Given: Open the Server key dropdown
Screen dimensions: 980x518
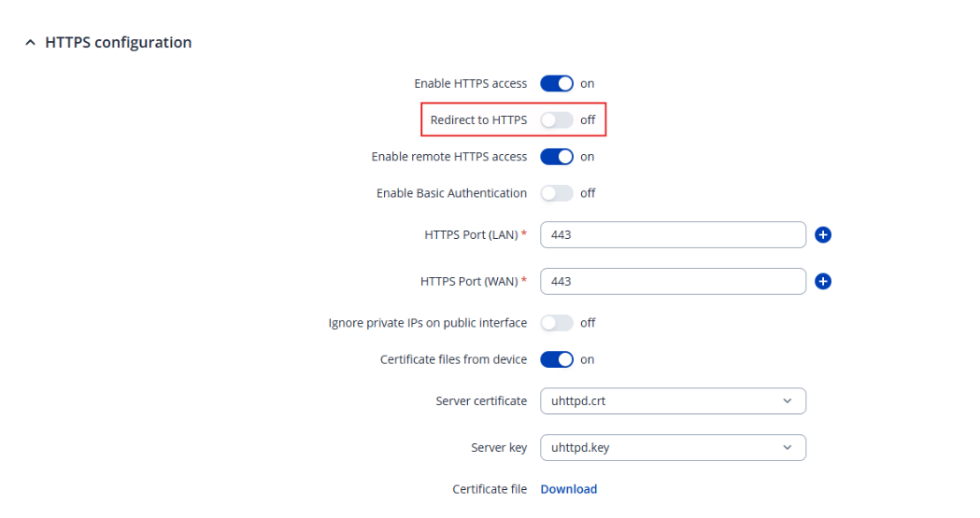Looking at the screenshot, I should (x=673, y=448).
